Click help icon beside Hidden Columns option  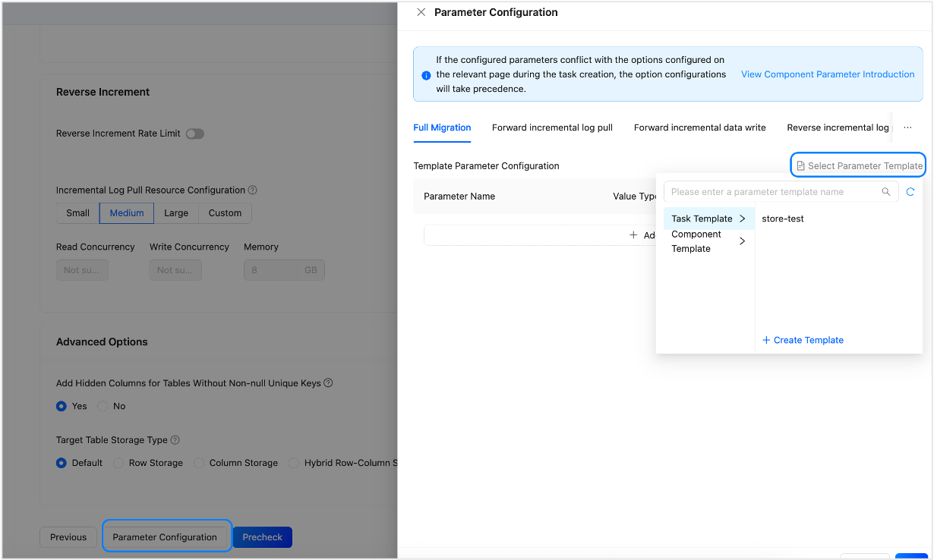329,383
